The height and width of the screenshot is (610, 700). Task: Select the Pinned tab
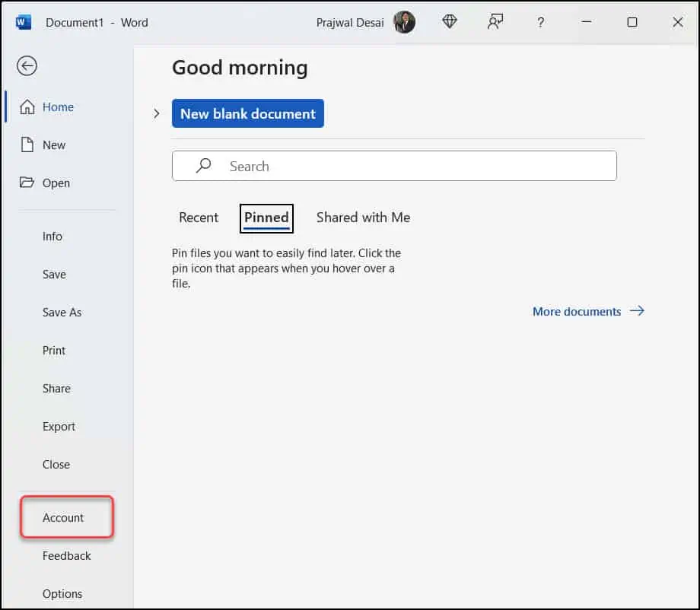click(x=266, y=218)
